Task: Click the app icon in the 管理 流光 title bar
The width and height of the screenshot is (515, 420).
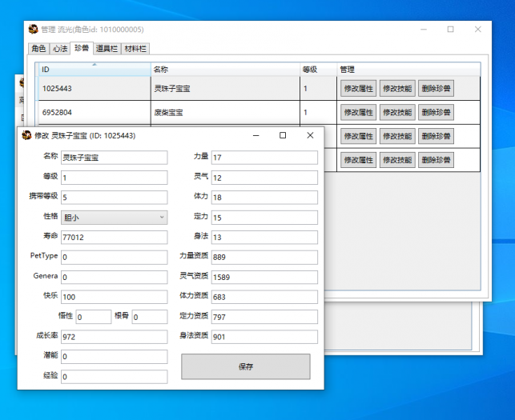Action: [x=33, y=30]
